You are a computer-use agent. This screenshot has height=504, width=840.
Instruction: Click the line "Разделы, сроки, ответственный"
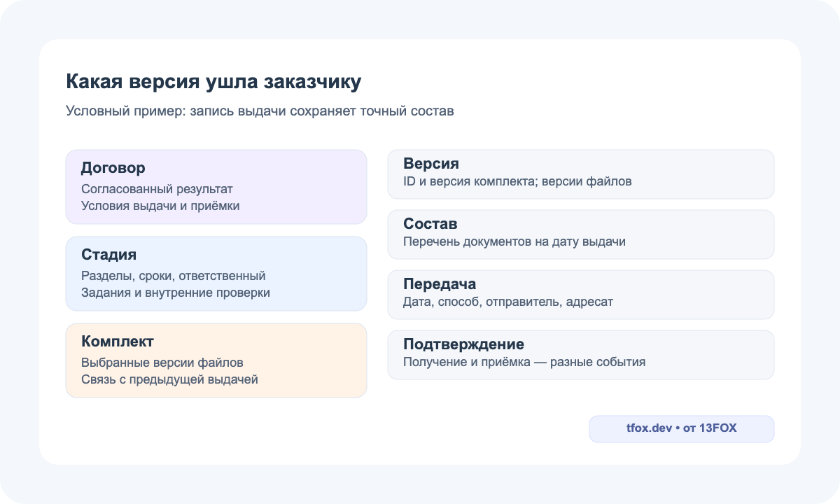[x=174, y=276]
